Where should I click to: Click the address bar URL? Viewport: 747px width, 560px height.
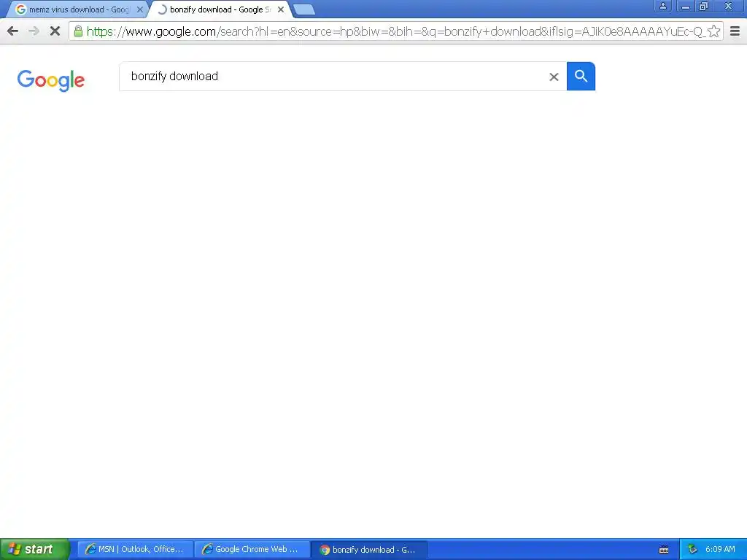pos(395,31)
